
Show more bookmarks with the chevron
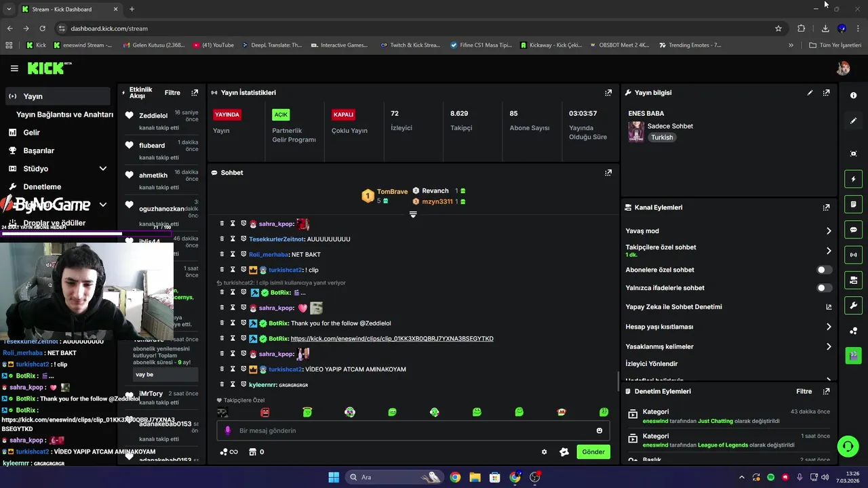[x=791, y=45]
